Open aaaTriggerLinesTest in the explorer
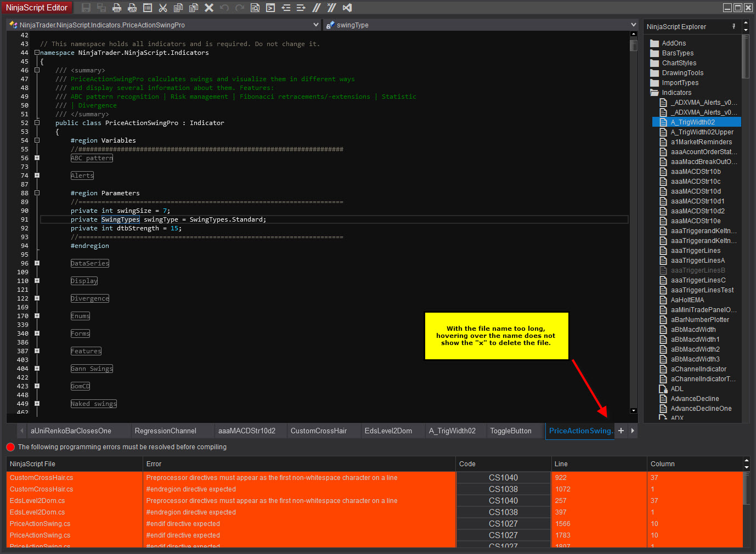 702,290
